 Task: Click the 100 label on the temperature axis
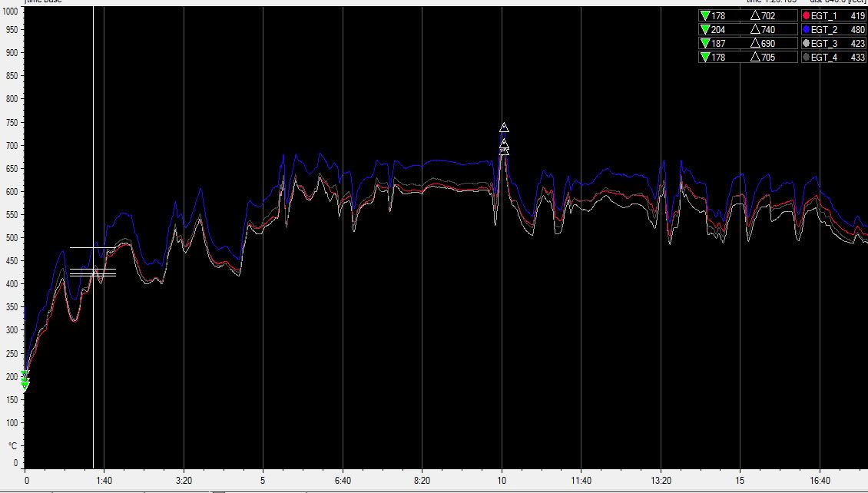tap(12, 422)
